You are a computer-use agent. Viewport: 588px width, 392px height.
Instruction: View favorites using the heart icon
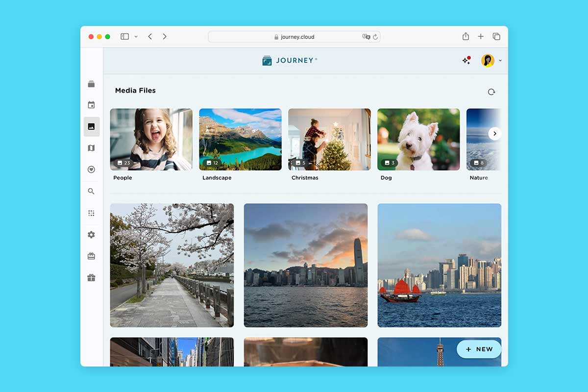(x=91, y=169)
